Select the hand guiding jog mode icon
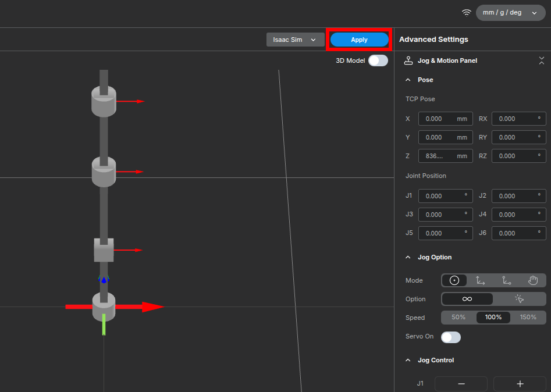 click(533, 280)
